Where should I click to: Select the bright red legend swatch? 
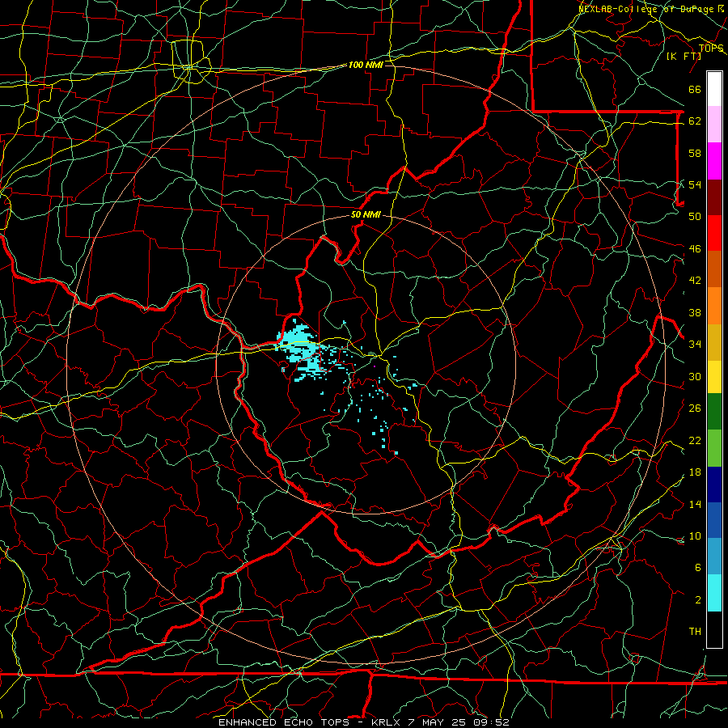(x=714, y=233)
